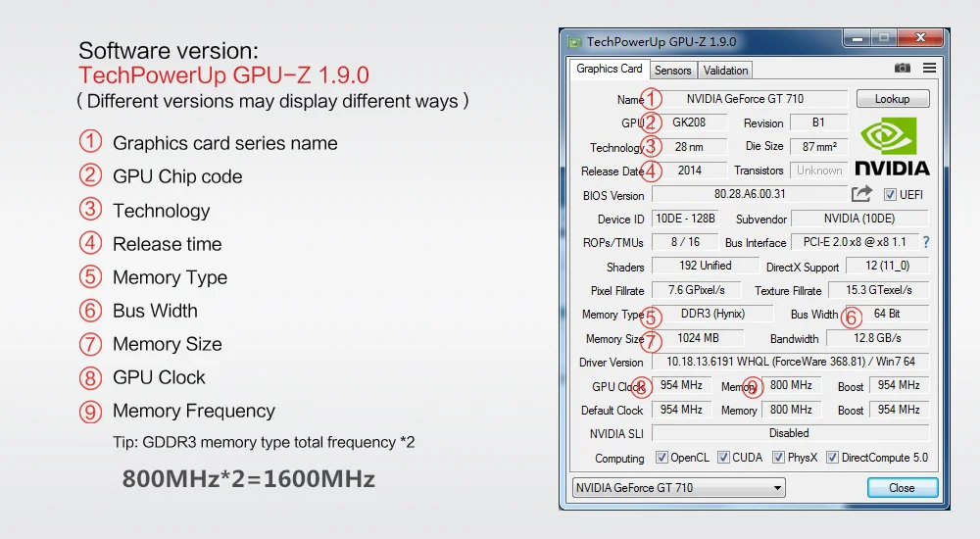Click the Technology field showing 28 nm
The width and height of the screenshot is (980, 539).
689,147
